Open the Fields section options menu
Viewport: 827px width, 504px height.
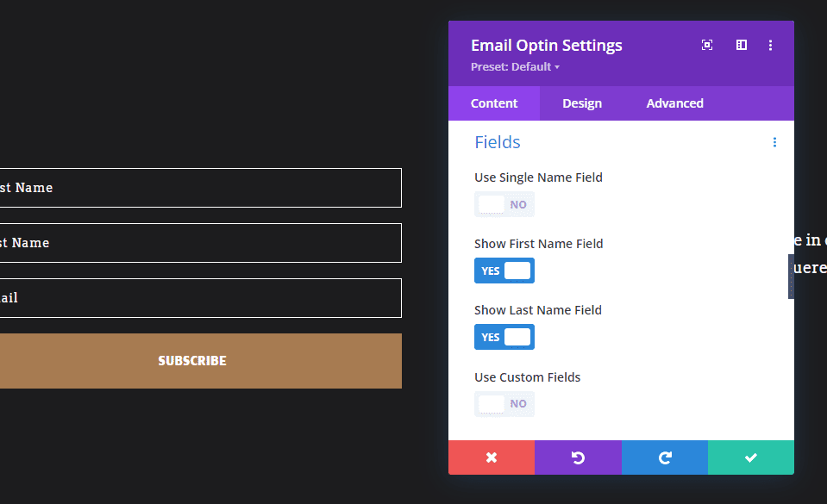[x=774, y=142]
